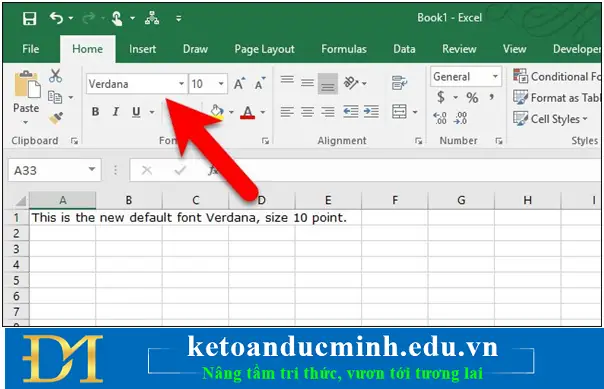Click the Copy icon
The width and height of the screenshot is (604, 389).
[x=55, y=97]
